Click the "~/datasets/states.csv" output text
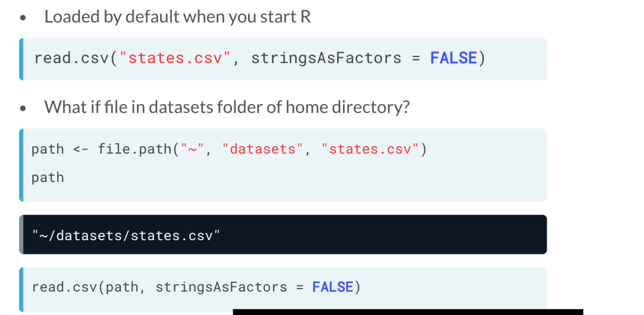 click(126, 236)
